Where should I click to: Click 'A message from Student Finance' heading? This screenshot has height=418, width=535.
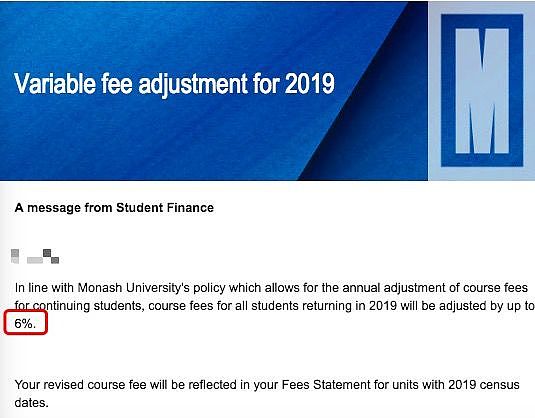pyautogui.click(x=114, y=207)
